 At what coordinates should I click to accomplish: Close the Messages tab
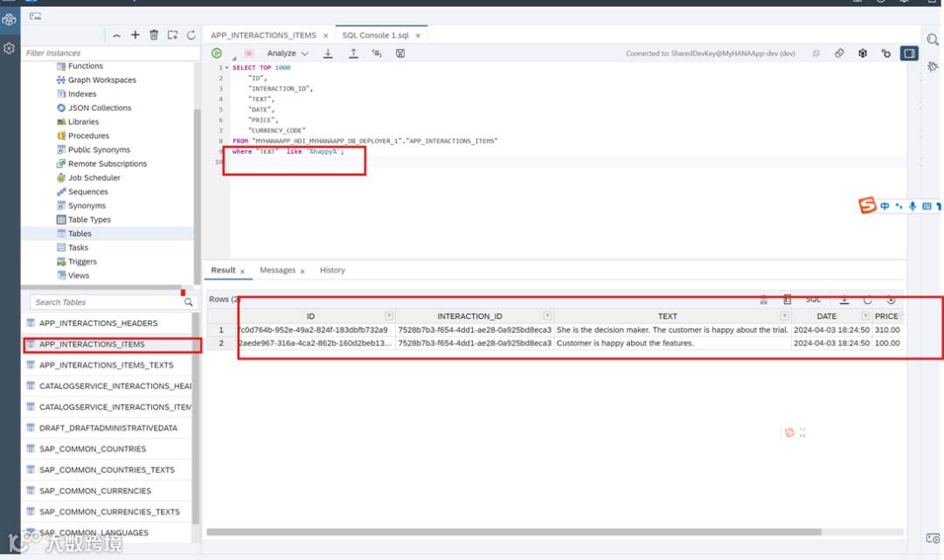[302, 272]
